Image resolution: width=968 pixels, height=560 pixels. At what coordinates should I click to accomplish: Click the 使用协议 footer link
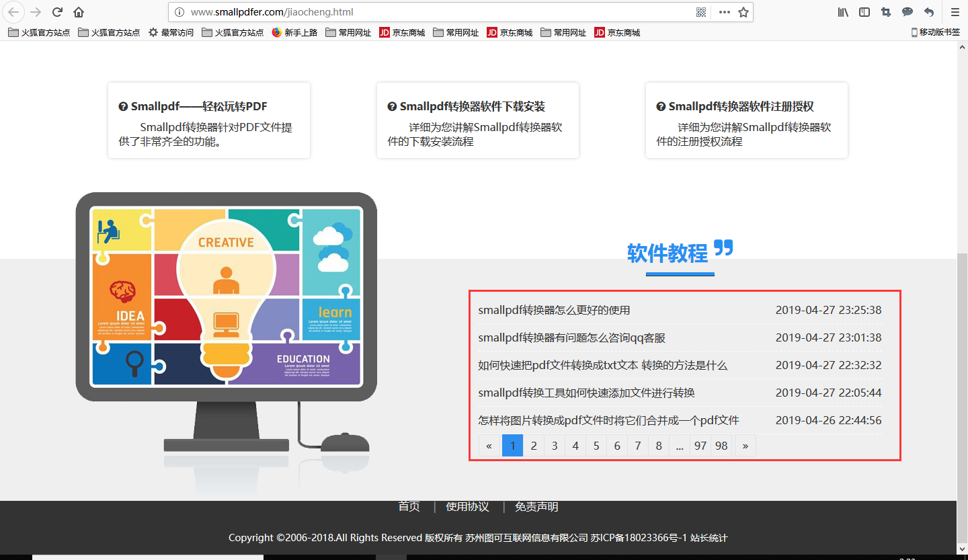pos(467,506)
